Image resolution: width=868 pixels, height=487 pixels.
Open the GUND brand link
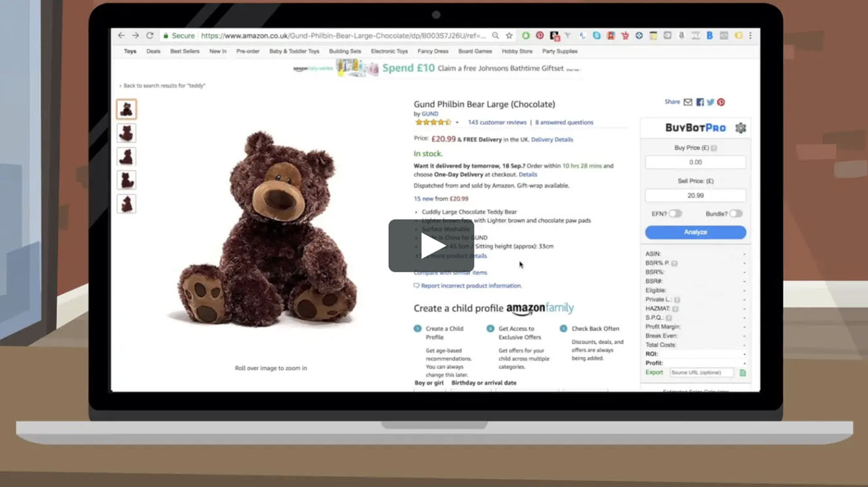point(430,114)
